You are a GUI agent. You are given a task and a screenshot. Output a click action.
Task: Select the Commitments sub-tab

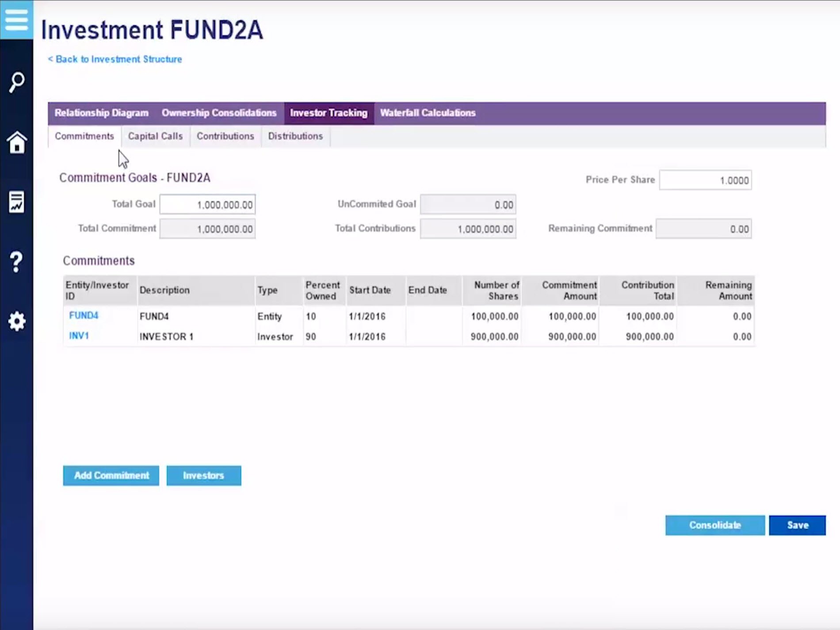coord(84,136)
